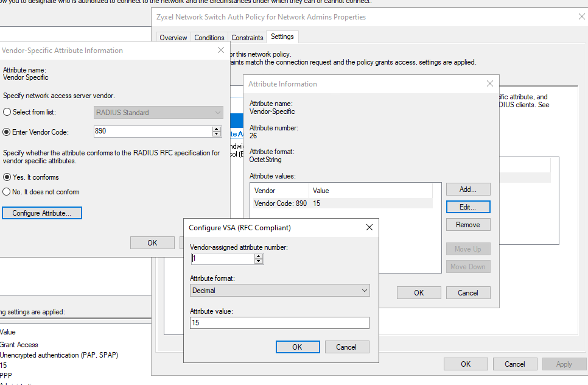Click OK in the policy Properties window
The image size is (588, 385).
tap(466, 364)
